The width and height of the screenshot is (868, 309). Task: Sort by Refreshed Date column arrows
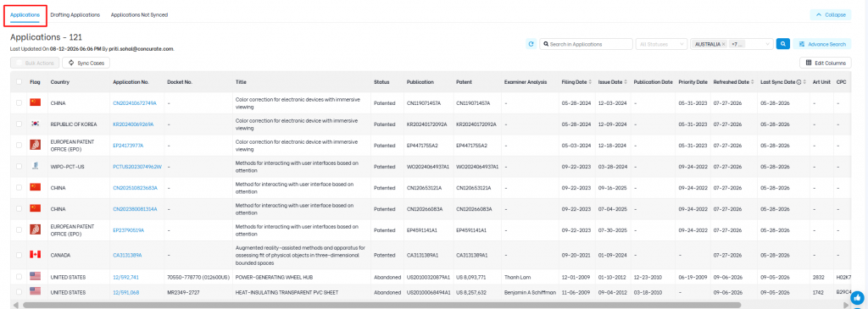(x=753, y=82)
